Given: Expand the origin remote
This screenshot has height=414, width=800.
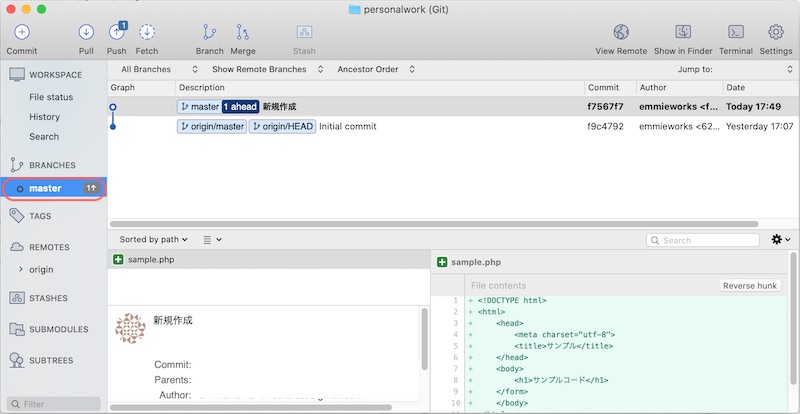Looking at the screenshot, I should click(x=21, y=269).
